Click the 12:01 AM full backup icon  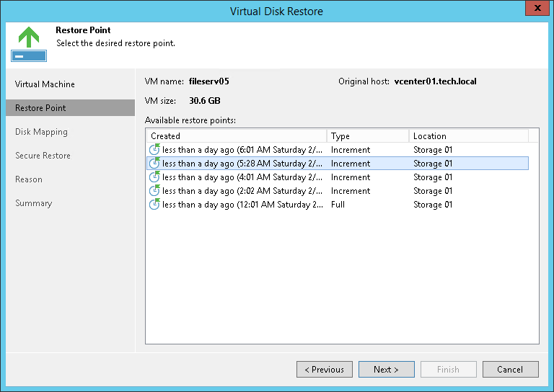point(154,205)
